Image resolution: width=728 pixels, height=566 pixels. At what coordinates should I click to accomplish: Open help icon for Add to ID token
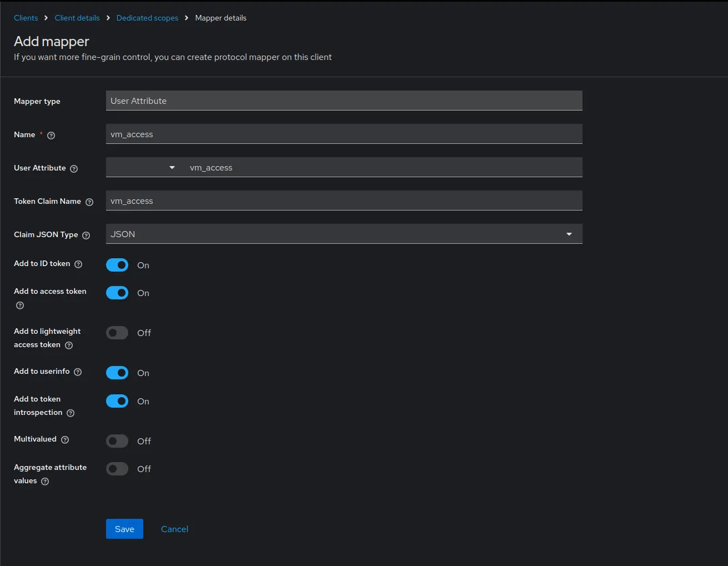click(78, 264)
